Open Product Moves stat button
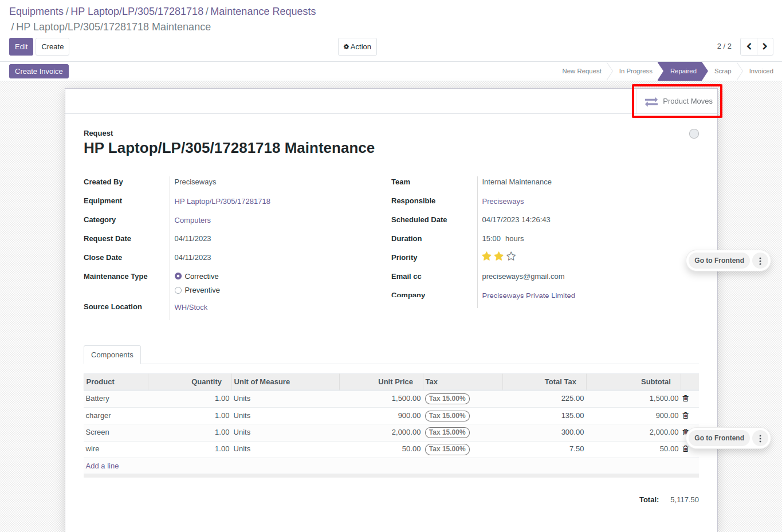This screenshot has height=532, width=782. [678, 101]
